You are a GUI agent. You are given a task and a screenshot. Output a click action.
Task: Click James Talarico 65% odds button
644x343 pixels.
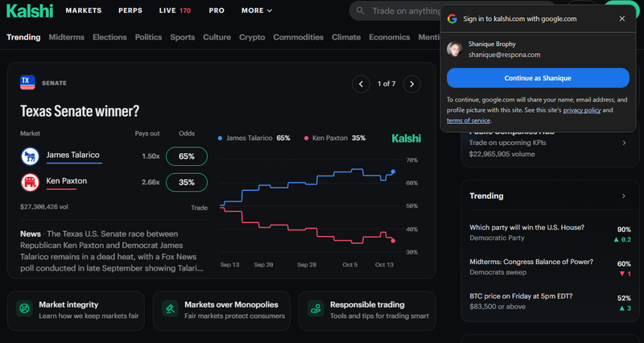[x=187, y=156]
